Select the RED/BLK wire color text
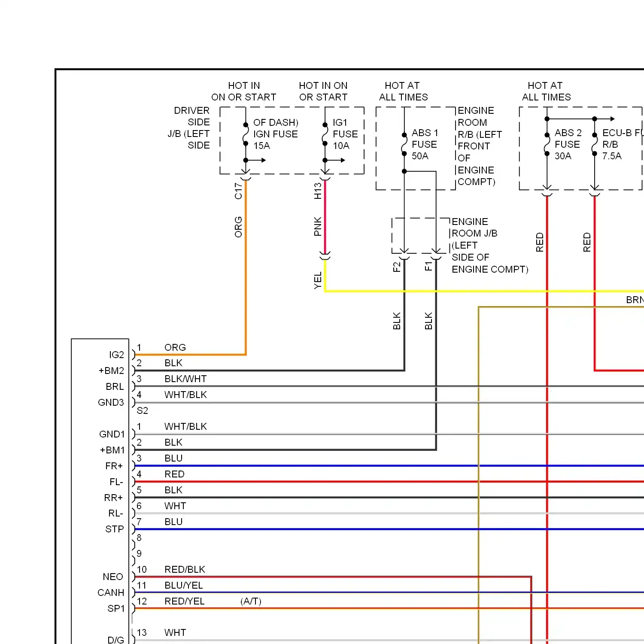 coord(185,569)
